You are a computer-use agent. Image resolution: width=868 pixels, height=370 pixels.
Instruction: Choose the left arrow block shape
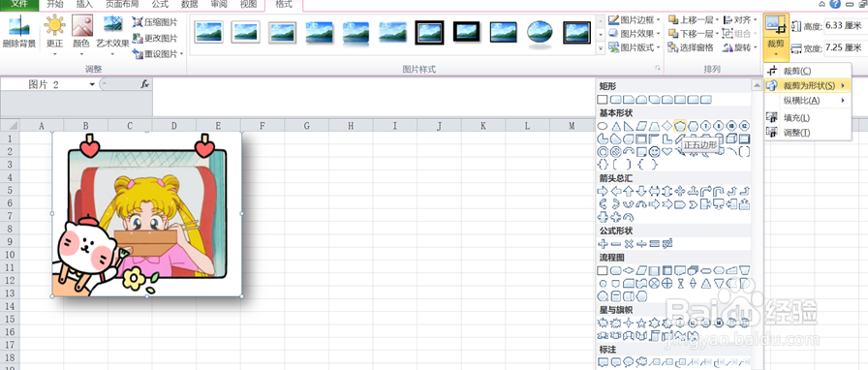615,191
